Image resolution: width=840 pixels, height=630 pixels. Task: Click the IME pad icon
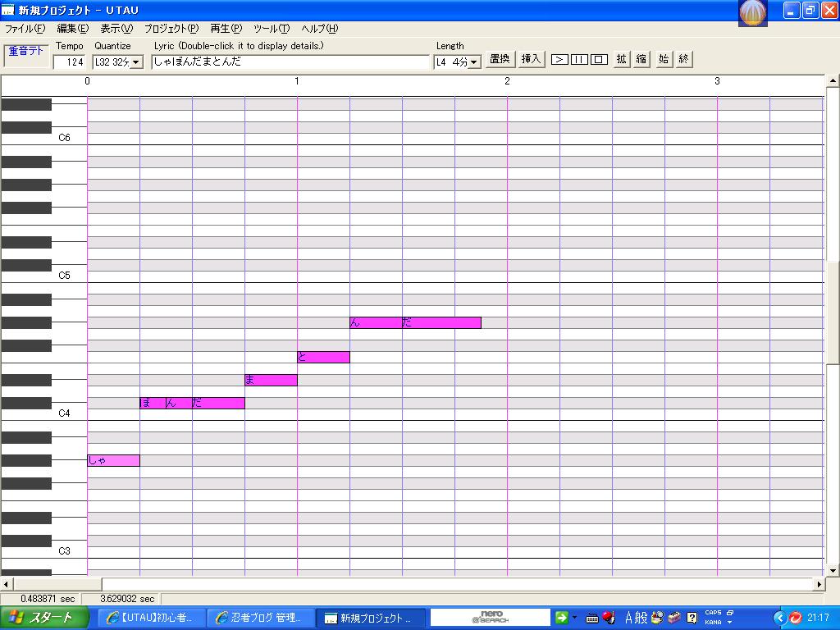click(657, 619)
